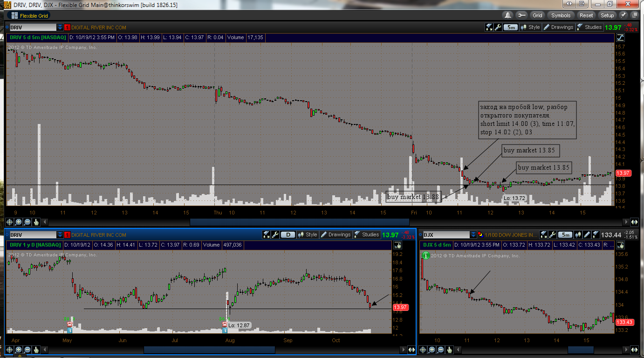Expand the symbol dropdown arrow in top DRIV chart

[60, 27]
